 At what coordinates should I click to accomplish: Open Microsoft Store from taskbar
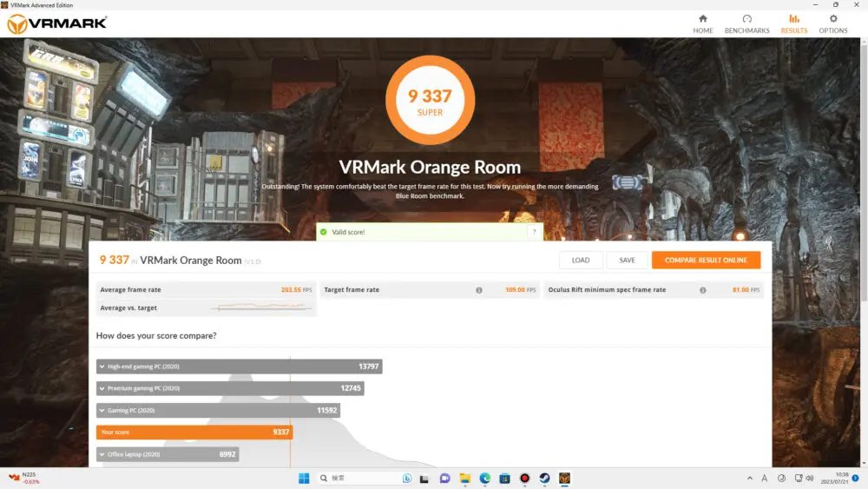(x=505, y=479)
